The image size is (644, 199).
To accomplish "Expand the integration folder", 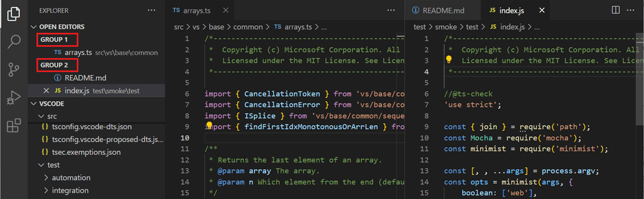I will 47,190.
